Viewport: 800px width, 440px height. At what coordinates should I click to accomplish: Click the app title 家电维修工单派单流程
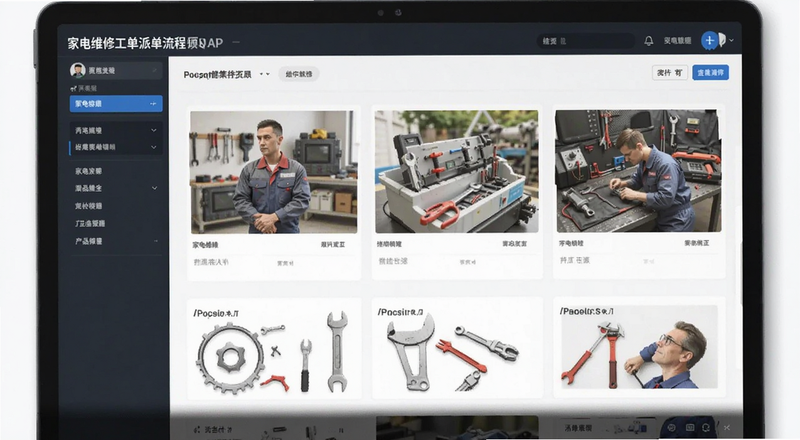pos(127,43)
